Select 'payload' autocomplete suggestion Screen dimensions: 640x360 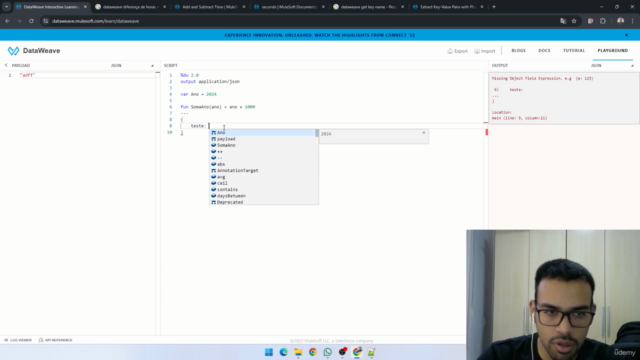[x=263, y=139]
